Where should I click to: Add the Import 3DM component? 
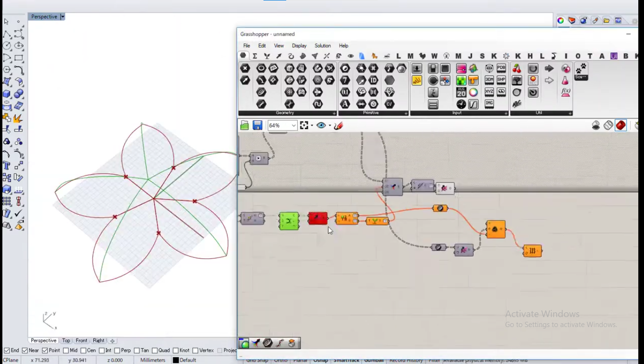[489, 80]
